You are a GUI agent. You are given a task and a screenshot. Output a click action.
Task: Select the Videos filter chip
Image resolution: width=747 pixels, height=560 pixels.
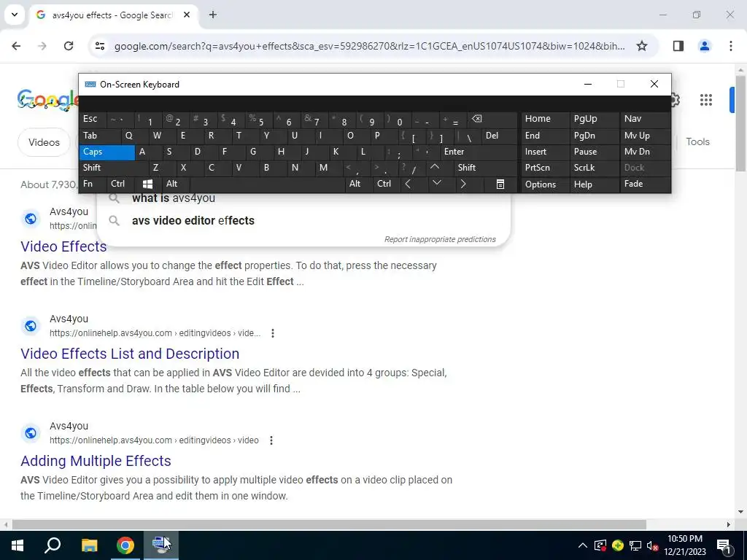point(44,142)
